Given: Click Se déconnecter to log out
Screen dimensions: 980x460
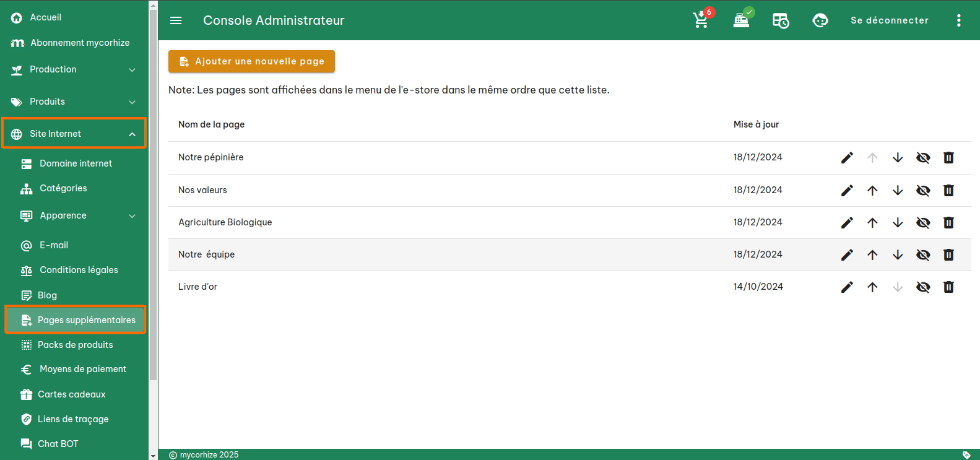Looking at the screenshot, I should point(889,20).
